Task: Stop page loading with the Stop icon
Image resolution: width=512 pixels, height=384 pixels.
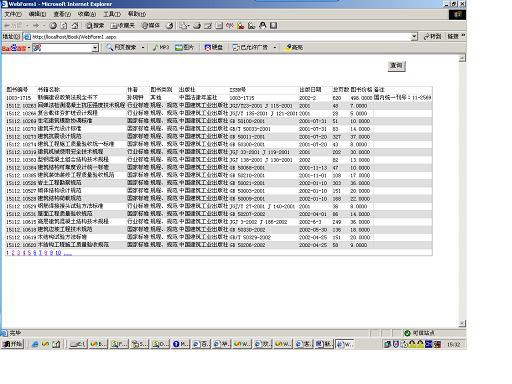Action: tap(53, 25)
